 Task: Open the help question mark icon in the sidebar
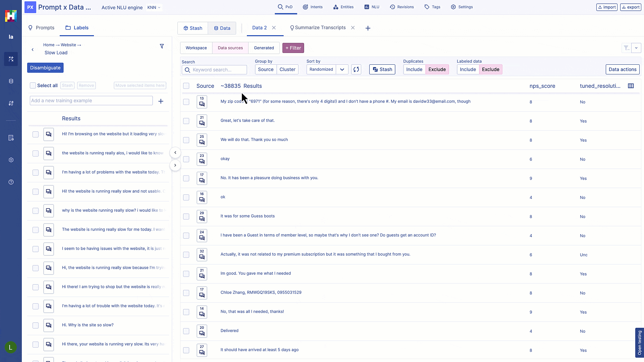[11, 182]
